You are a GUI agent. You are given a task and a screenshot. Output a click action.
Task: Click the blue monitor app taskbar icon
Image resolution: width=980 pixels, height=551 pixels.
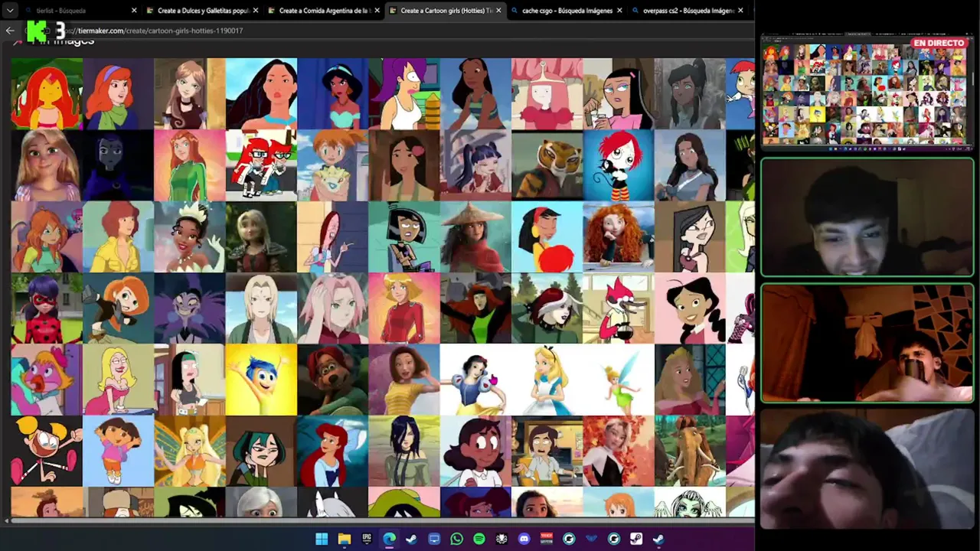(434, 540)
